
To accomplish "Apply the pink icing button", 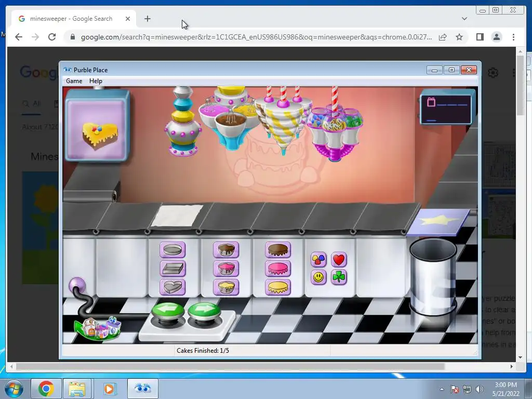I will tap(278, 269).
